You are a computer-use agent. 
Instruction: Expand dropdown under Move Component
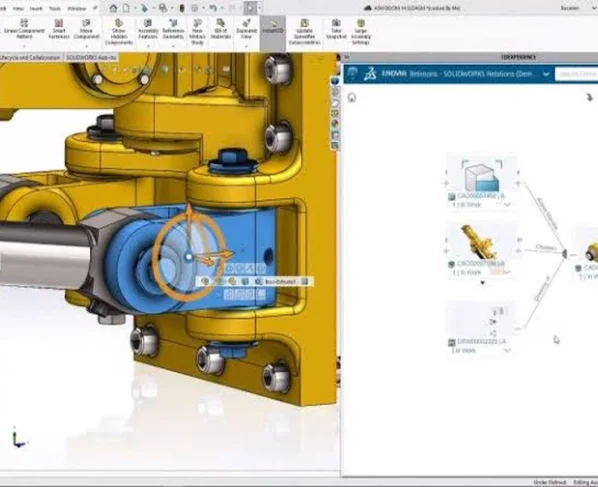(87, 47)
